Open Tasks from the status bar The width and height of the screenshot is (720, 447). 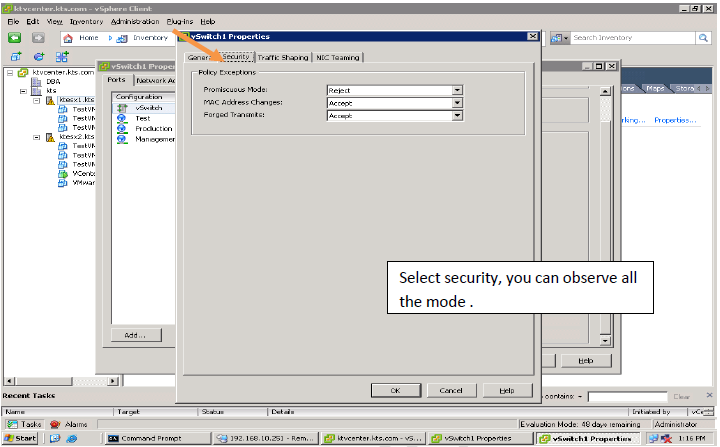pos(25,424)
